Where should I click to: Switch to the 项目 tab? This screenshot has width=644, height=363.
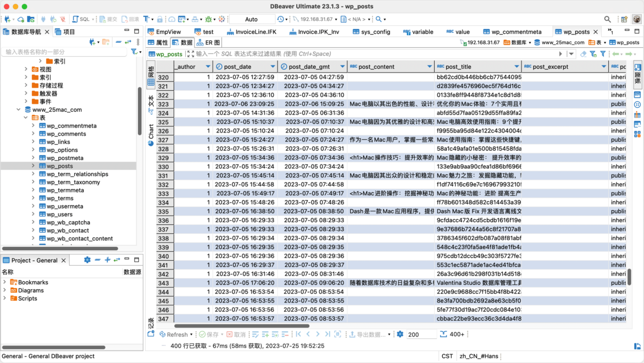(65, 32)
